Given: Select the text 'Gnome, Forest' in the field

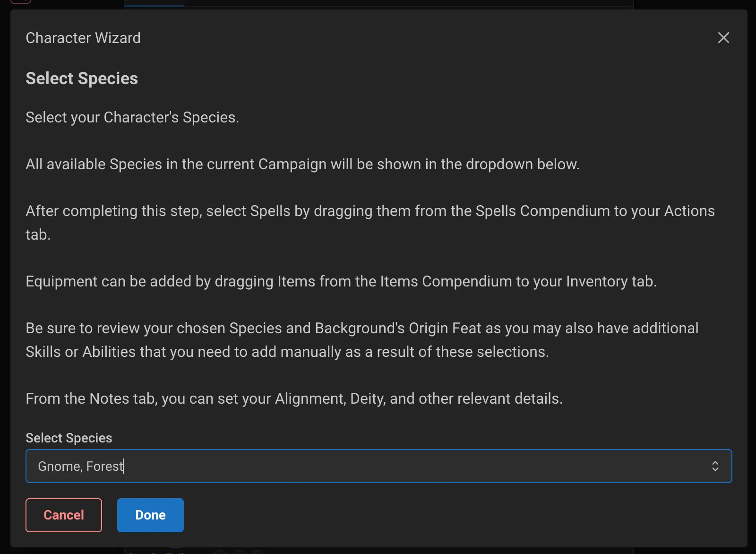Looking at the screenshot, I should tap(80, 466).
